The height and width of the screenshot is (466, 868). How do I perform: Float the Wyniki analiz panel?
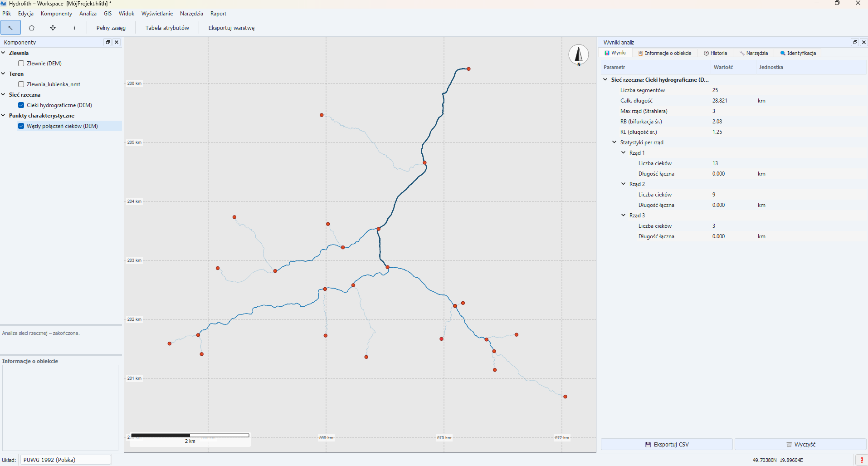pos(855,42)
